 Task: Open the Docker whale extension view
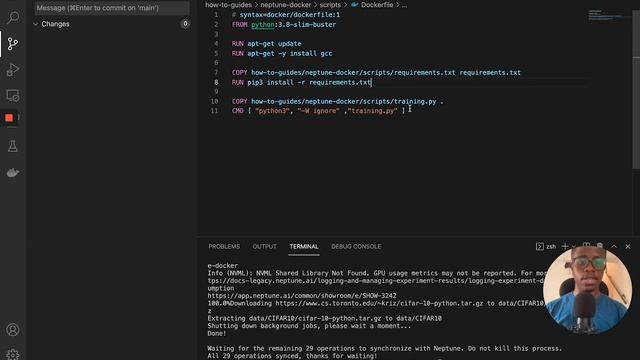pyautogui.click(x=13, y=173)
